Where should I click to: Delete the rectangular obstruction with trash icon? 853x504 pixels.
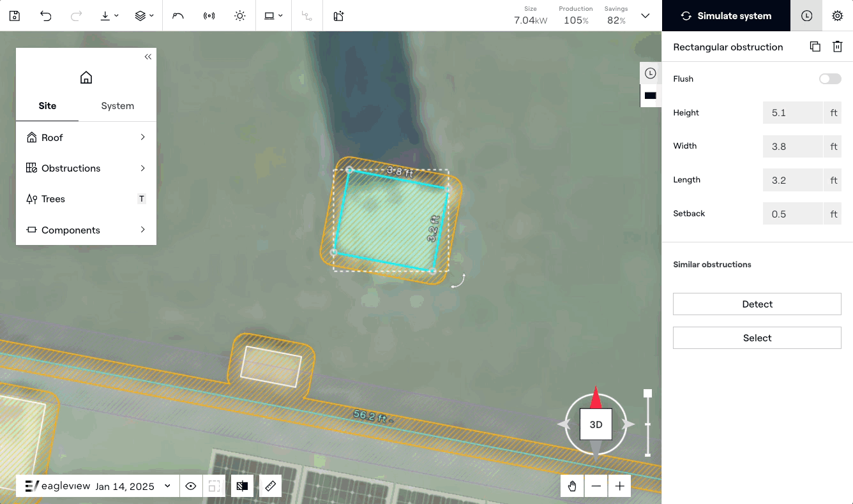click(837, 47)
